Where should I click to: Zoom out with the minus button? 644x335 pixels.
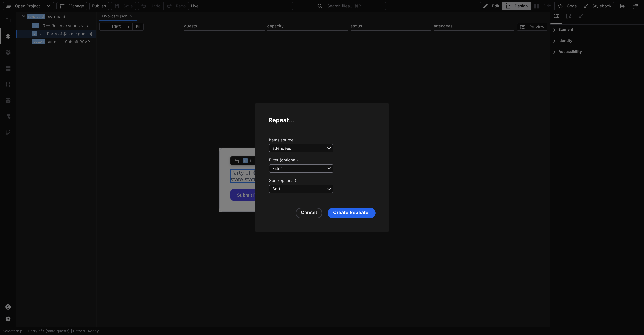click(x=103, y=27)
